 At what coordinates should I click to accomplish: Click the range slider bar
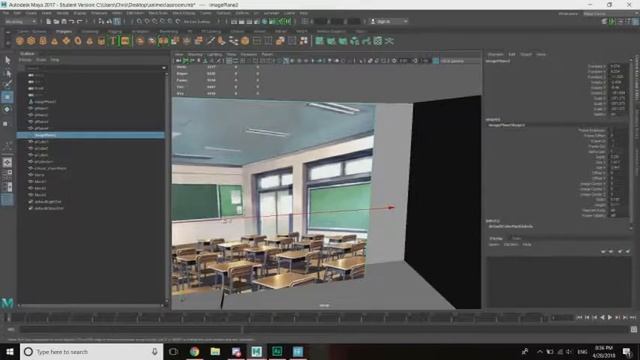[x=131, y=329]
